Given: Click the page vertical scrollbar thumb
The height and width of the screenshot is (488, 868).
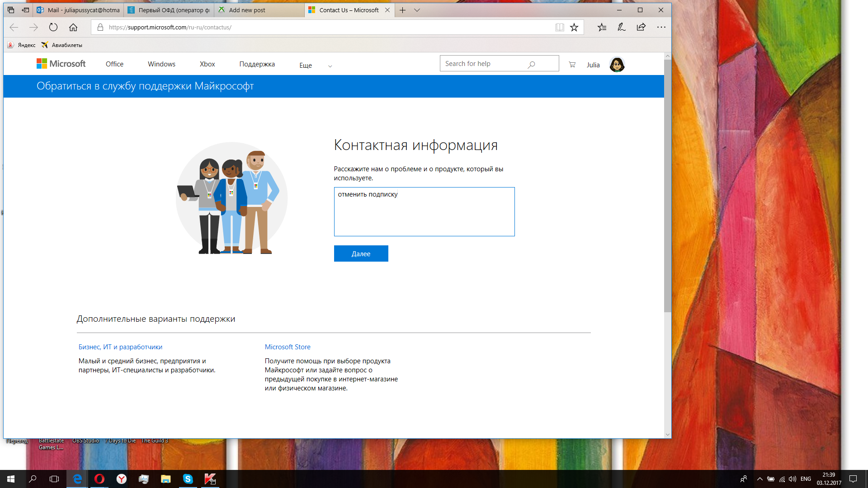Looking at the screenshot, I should pos(667,185).
